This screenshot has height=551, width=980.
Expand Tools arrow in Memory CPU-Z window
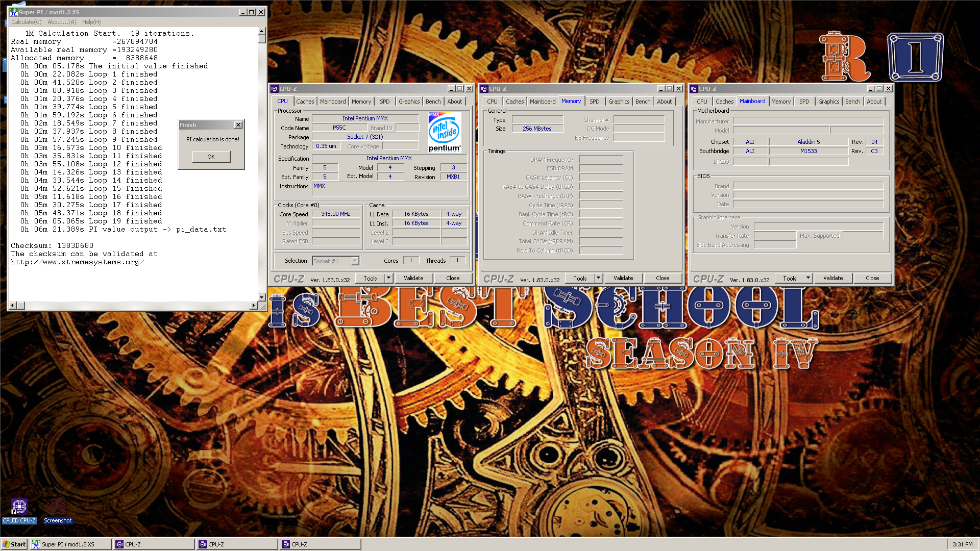[x=599, y=279]
